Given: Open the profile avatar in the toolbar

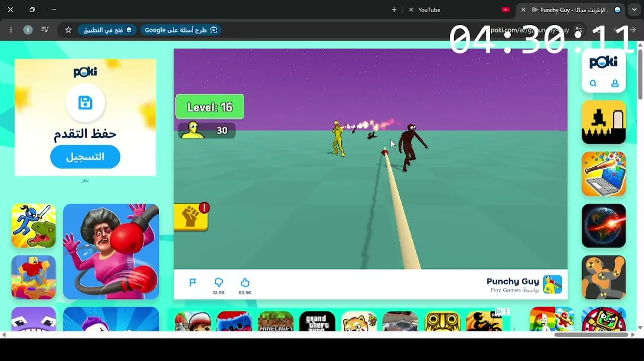Looking at the screenshot, I should pos(28,30).
